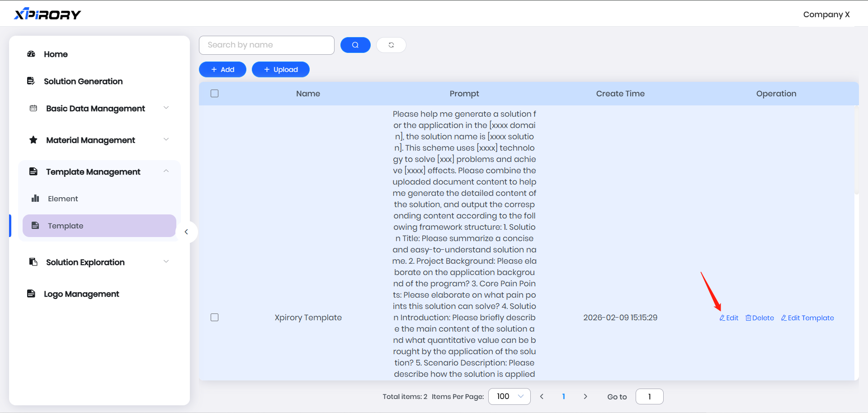
Task: Tick the Xpirory Template row checkbox
Action: 215,318
